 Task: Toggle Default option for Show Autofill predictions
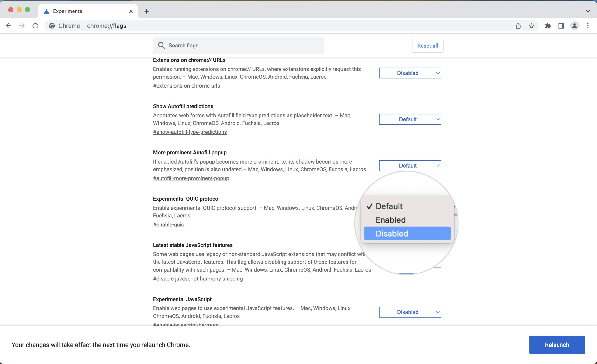click(410, 119)
